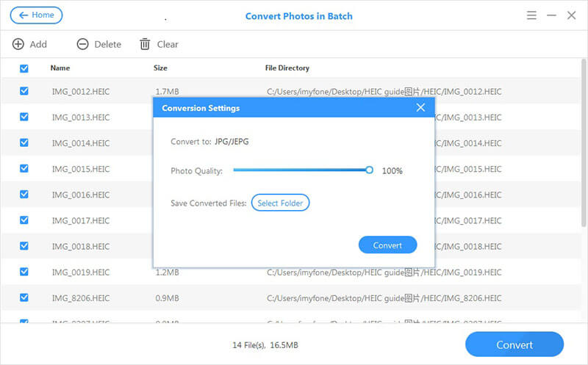Uncheck IMG_0018.HEIC checkbox
The image size is (588, 365).
pyautogui.click(x=24, y=246)
